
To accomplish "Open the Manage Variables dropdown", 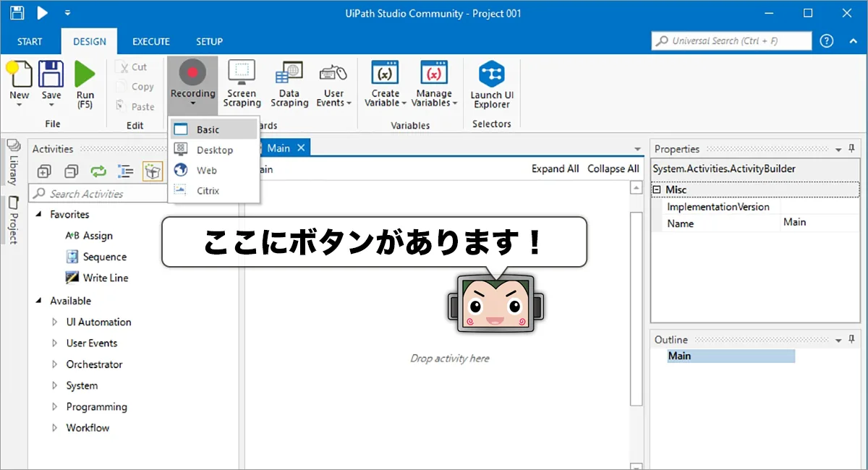I will pyautogui.click(x=434, y=84).
